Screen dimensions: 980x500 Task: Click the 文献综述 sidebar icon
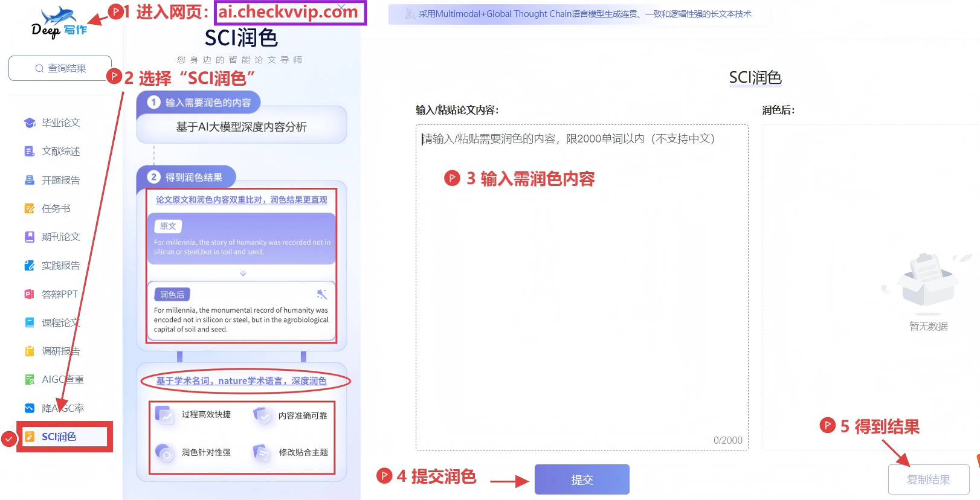tap(30, 151)
